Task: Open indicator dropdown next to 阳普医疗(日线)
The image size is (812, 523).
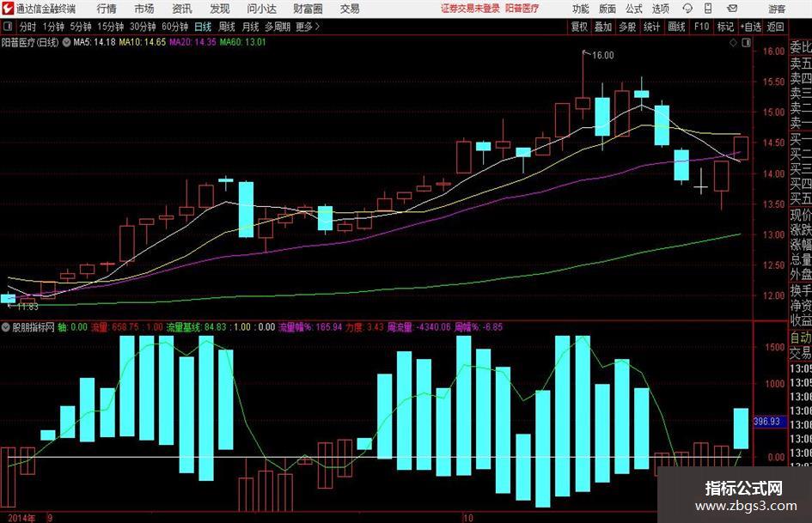Action: coord(66,42)
